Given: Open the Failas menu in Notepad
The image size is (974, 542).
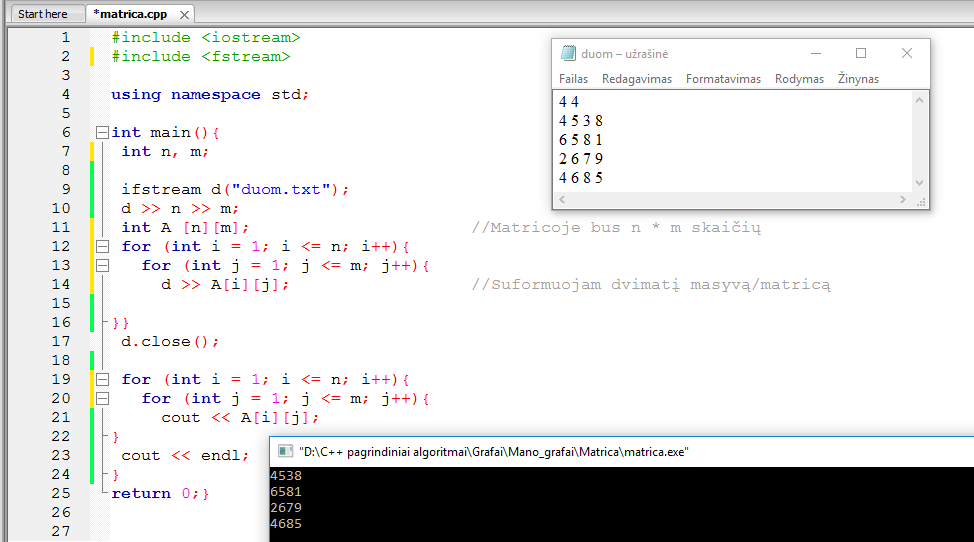Looking at the screenshot, I should [x=573, y=79].
